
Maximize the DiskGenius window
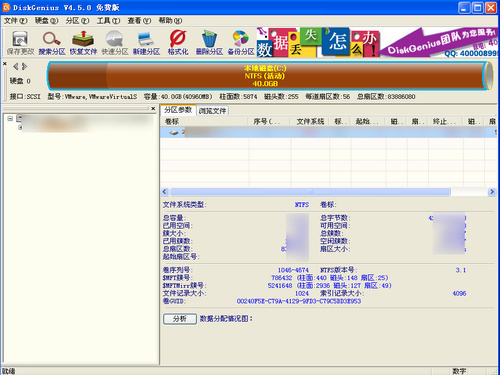pyautogui.click(x=478, y=8)
